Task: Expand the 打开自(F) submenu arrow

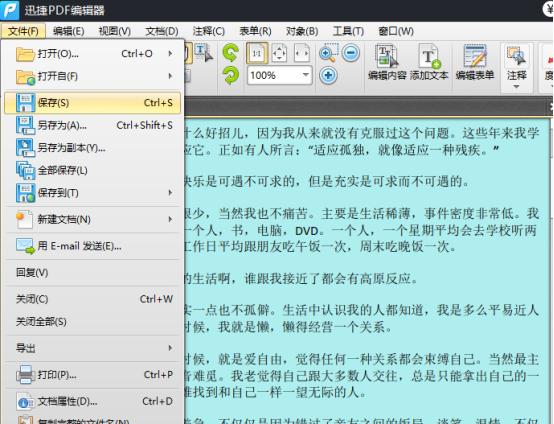Action: (170, 76)
